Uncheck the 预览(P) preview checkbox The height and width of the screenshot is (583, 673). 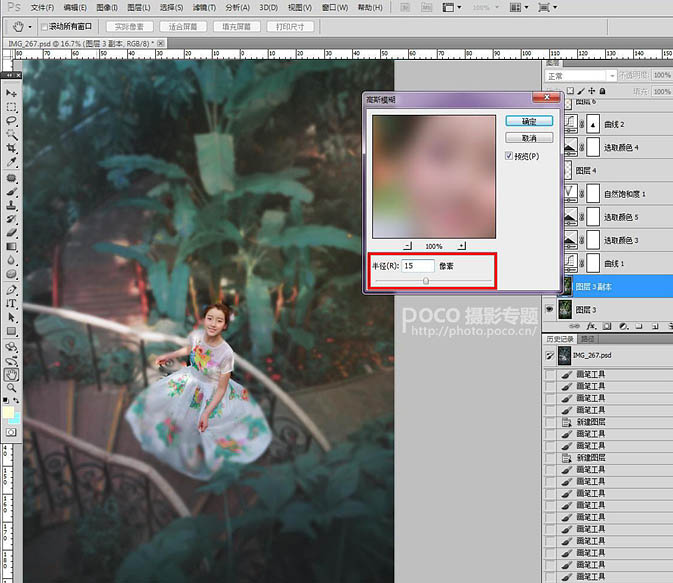coord(510,156)
